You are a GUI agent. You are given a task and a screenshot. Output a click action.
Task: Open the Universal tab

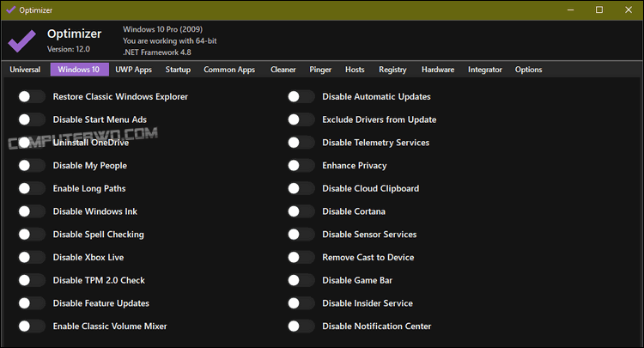coord(25,70)
